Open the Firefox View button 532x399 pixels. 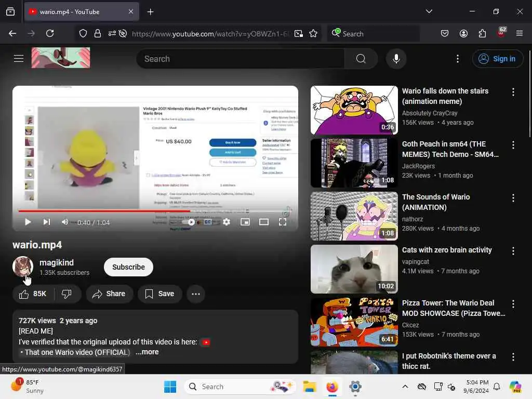10,12
